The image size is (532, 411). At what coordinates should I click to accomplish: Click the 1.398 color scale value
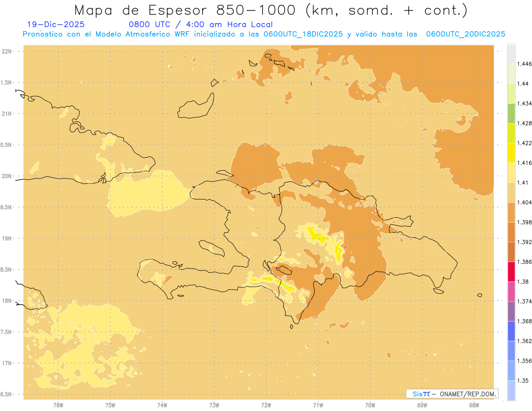[525, 222]
